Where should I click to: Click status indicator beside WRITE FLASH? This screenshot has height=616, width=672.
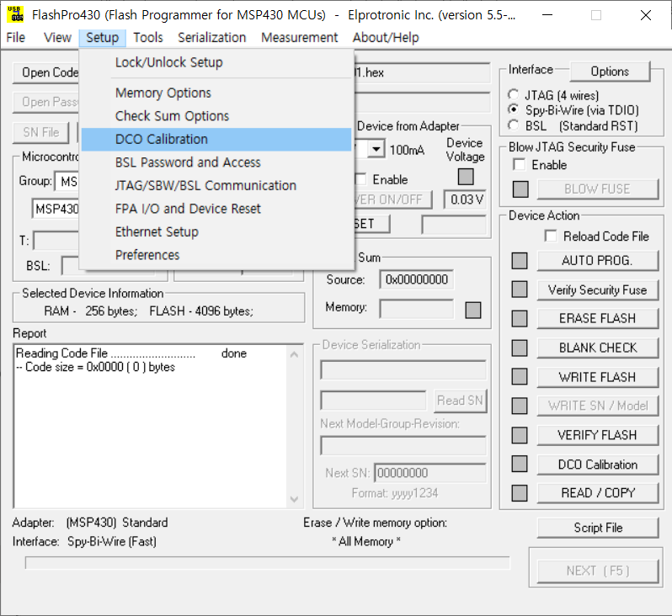click(x=520, y=376)
